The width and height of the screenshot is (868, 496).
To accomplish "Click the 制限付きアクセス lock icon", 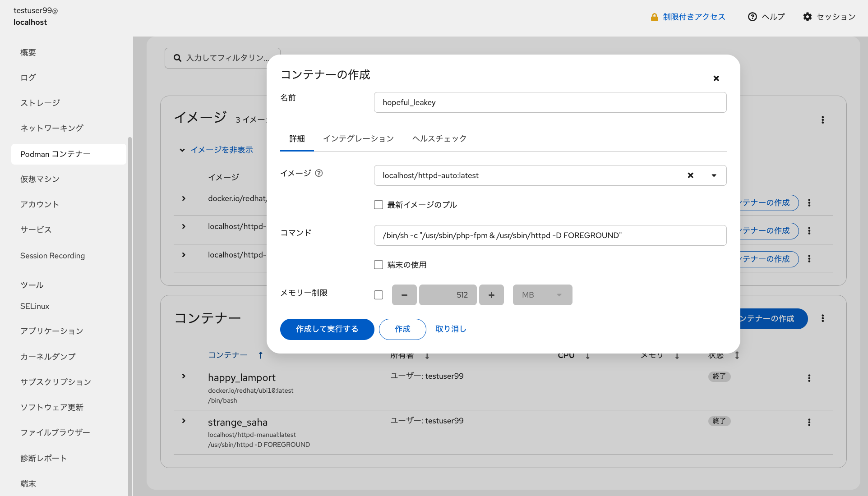I will click(654, 17).
